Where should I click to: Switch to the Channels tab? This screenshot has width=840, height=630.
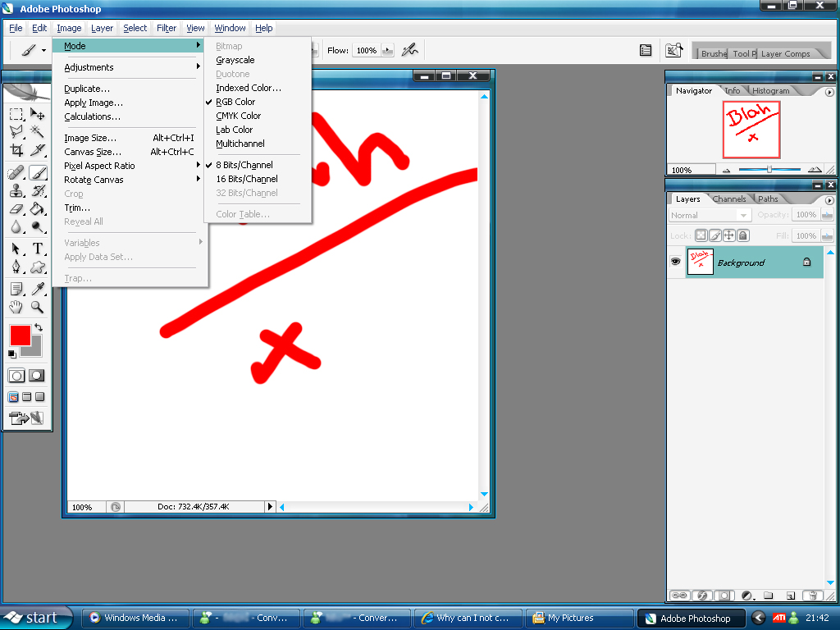pos(729,199)
